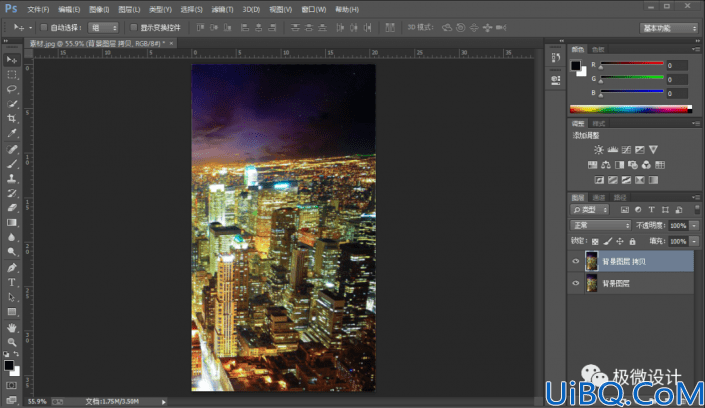Add a Curves adjustment
The height and width of the screenshot is (408, 705).
(x=626, y=150)
